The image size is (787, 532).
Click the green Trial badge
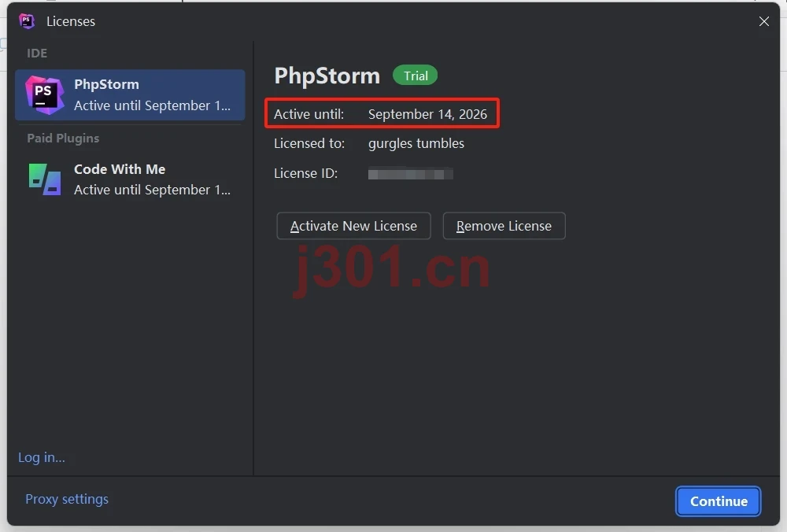(x=415, y=76)
